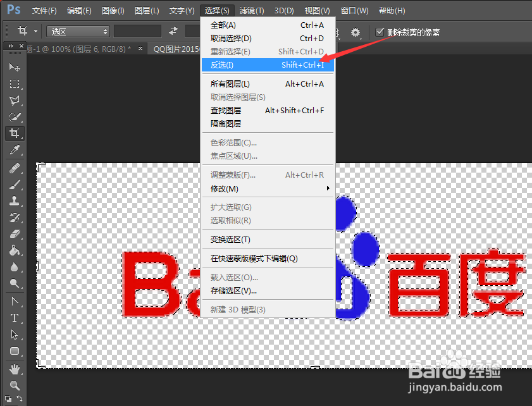This screenshot has height=406, width=532.
Task: Choose 隔离图层 menu entry
Action: pyautogui.click(x=268, y=124)
